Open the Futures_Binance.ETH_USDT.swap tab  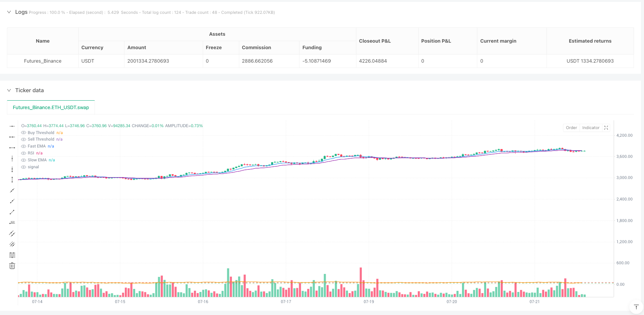[51, 108]
